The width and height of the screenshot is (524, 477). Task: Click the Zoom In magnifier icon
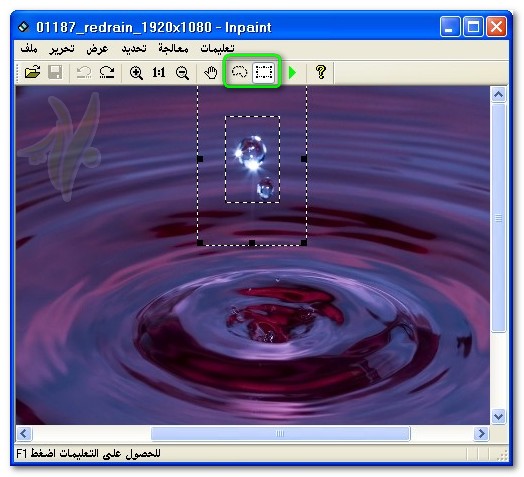click(136, 73)
